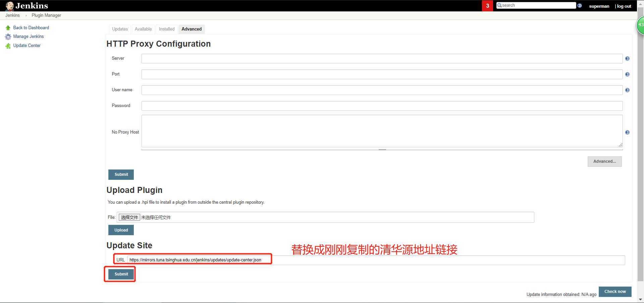
Task: Click the Manage Jenkins gear icon
Action: point(8,37)
